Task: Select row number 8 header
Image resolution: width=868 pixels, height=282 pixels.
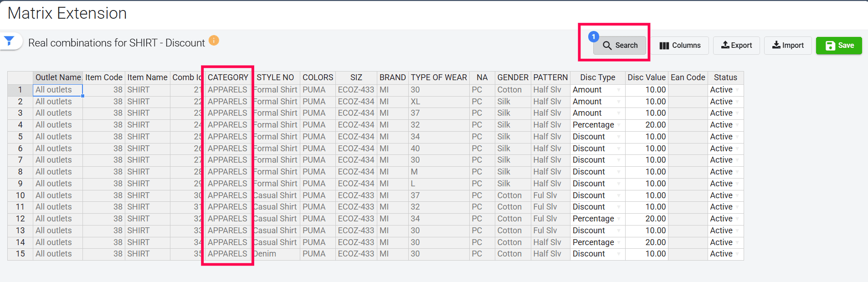Action: tap(20, 172)
